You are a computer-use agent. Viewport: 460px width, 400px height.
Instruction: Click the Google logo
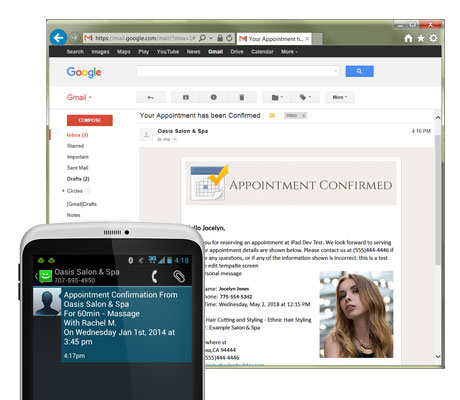pos(84,72)
